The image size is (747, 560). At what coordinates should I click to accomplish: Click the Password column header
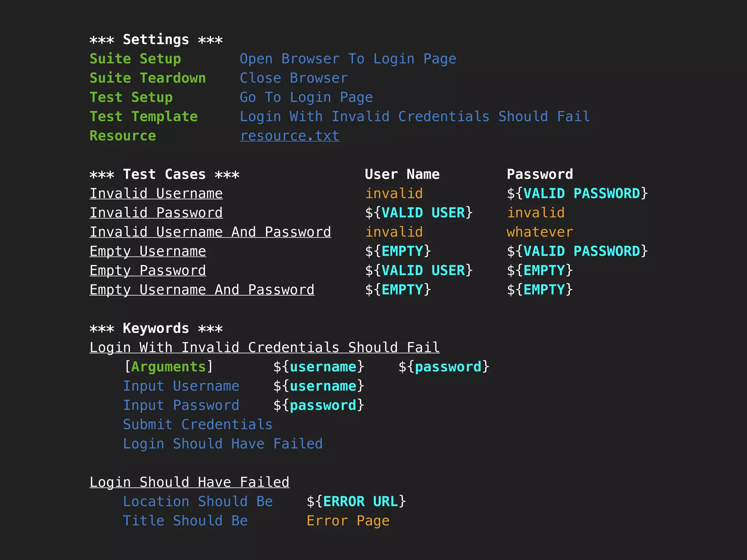(x=540, y=174)
